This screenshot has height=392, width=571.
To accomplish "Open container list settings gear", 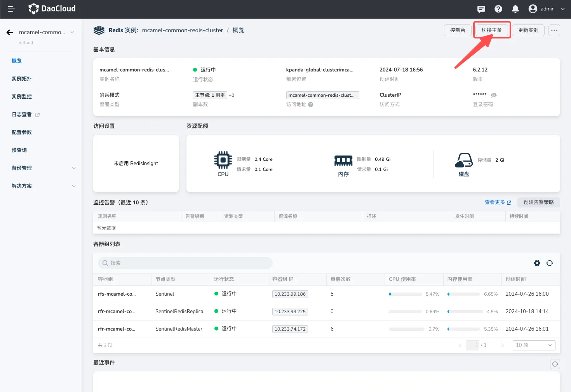I will pyautogui.click(x=537, y=263).
